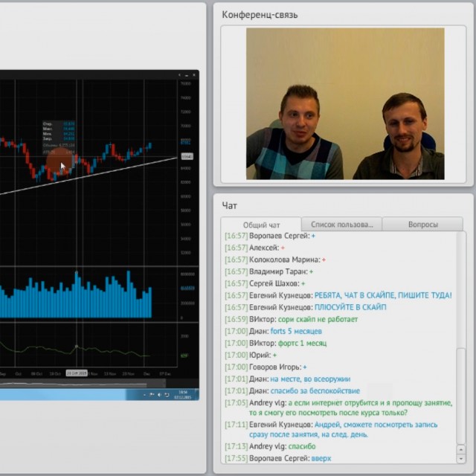Open the Список пользователей tab
This screenshot has height=476, width=476.
tap(341, 225)
